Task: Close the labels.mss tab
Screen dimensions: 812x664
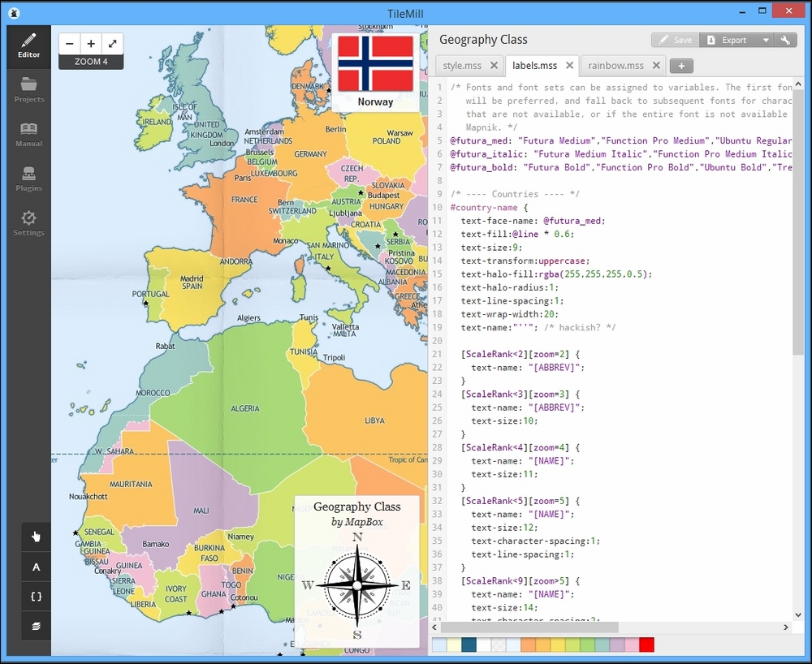Action: 570,66
